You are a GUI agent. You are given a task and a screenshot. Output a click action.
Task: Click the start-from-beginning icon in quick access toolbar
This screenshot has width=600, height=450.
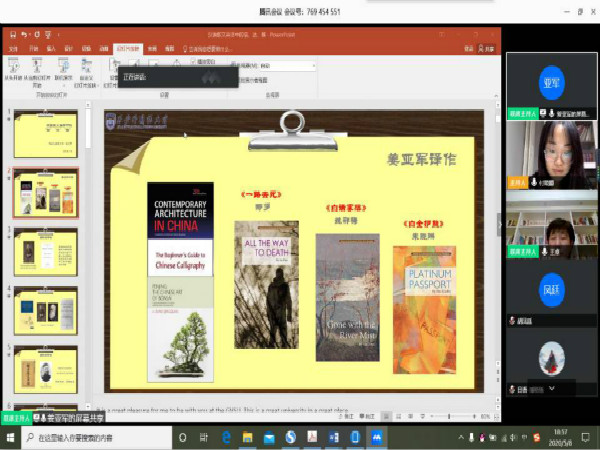tap(48, 35)
